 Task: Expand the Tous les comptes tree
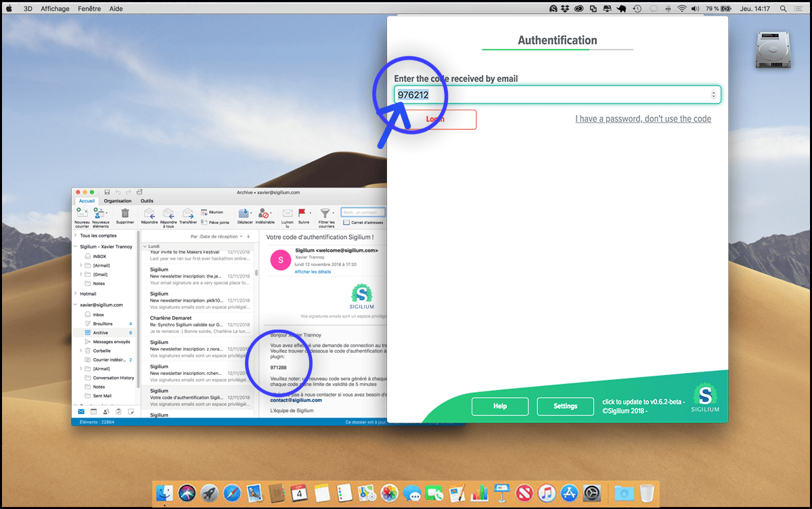(x=76, y=236)
